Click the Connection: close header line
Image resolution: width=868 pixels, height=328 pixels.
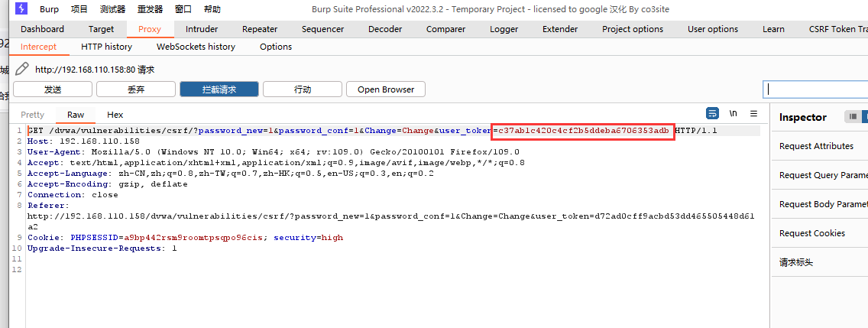(73, 194)
